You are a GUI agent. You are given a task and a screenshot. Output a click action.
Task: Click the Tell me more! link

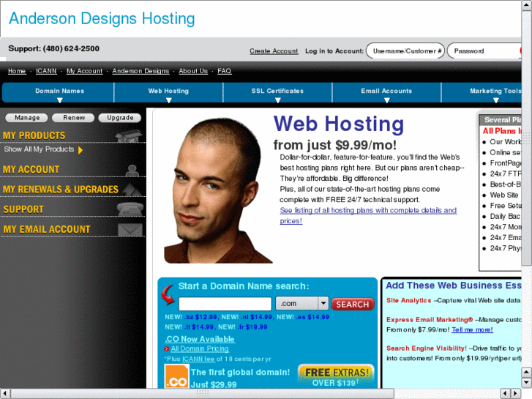point(472,329)
